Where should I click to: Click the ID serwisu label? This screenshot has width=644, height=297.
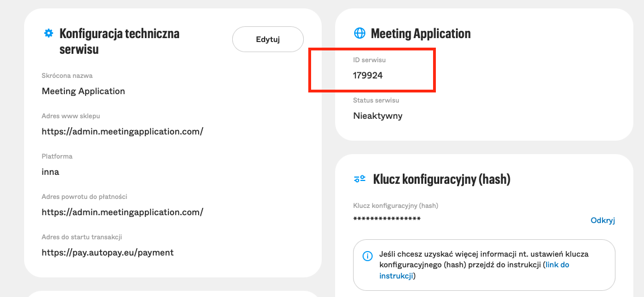pyautogui.click(x=370, y=60)
